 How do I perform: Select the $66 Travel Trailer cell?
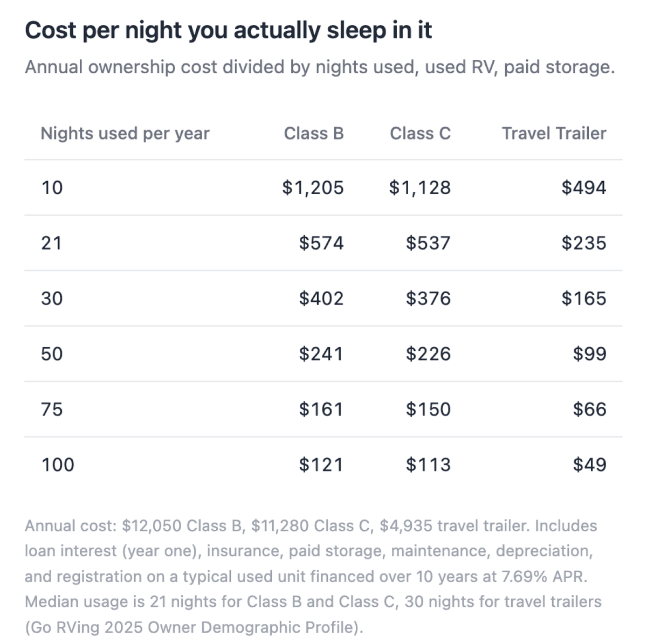[589, 410]
